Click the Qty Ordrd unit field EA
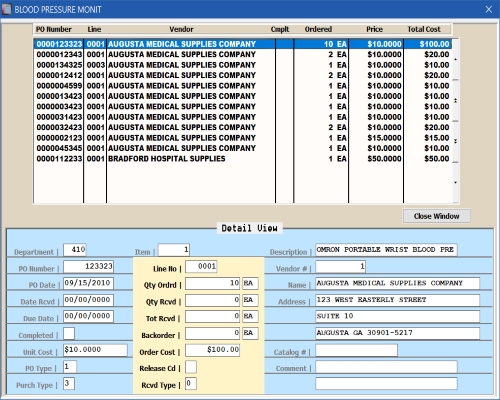The height and width of the screenshot is (400, 500). (x=250, y=283)
